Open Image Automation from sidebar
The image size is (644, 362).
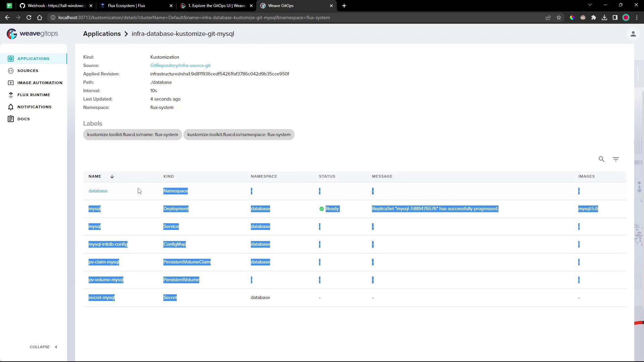pos(11,83)
